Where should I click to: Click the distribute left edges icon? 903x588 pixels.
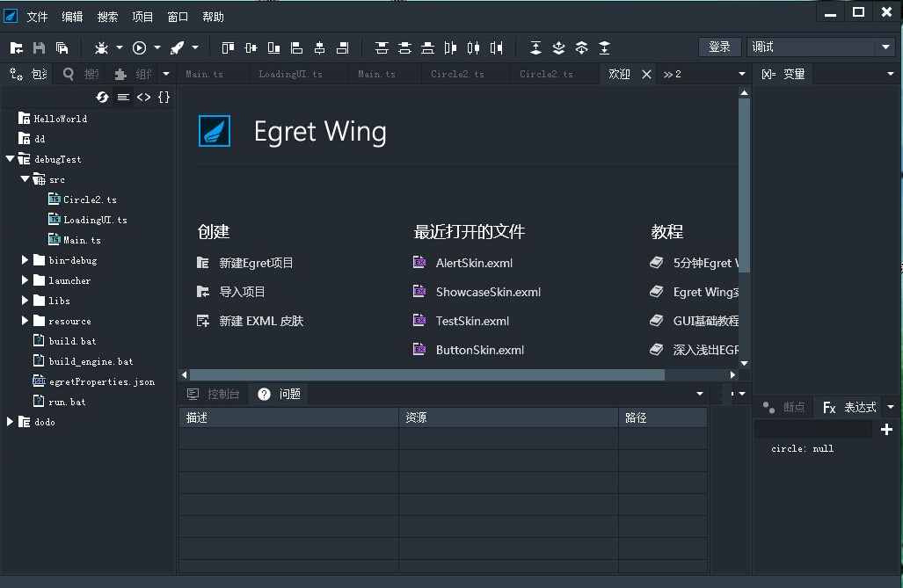coord(450,47)
